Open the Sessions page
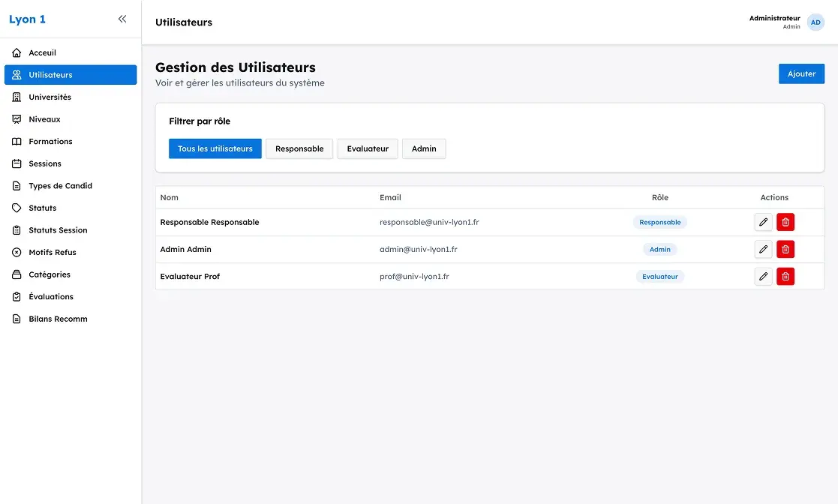 click(71, 163)
